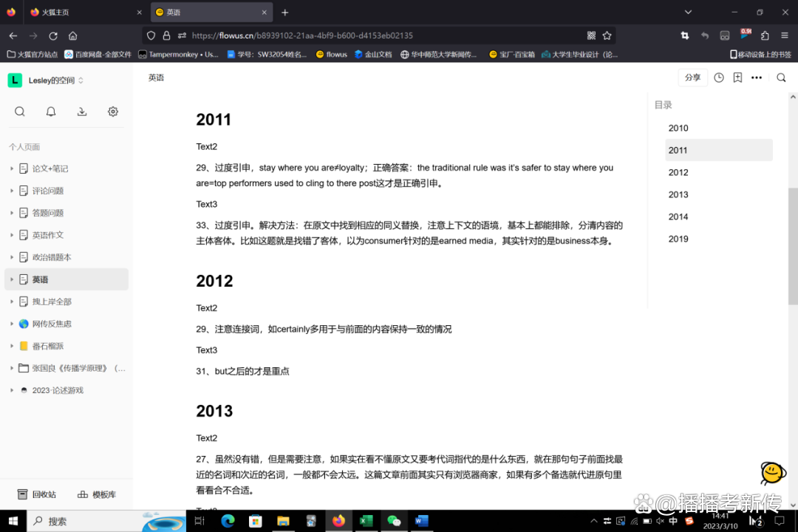Image resolution: width=798 pixels, height=532 pixels.
Task: Open Word from the taskbar
Action: pos(421,521)
